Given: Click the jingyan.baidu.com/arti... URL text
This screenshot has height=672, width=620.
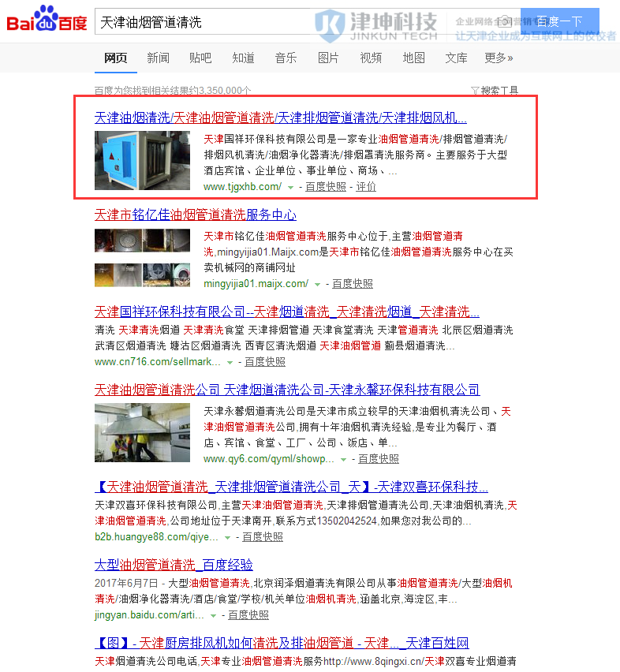Looking at the screenshot, I should click(x=150, y=615).
